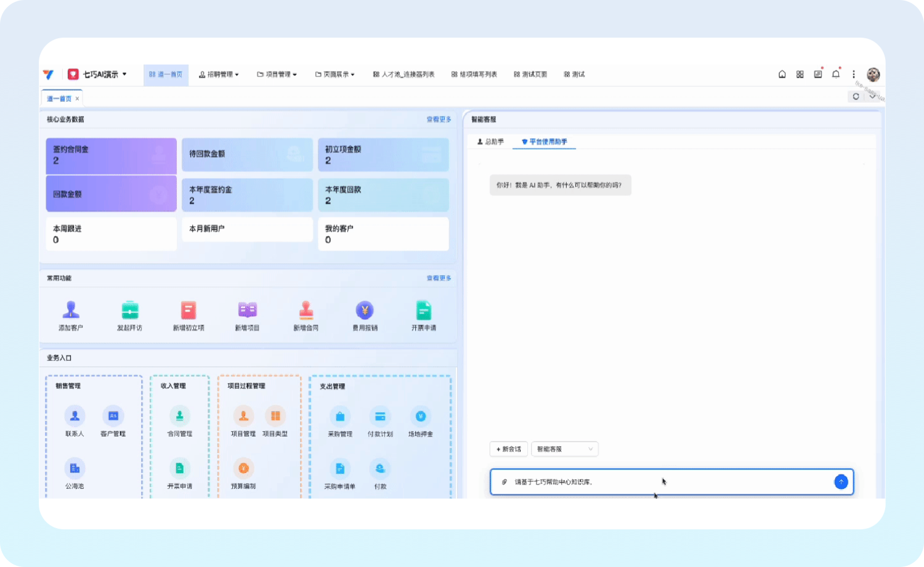Open the home icon in top bar

(782, 75)
